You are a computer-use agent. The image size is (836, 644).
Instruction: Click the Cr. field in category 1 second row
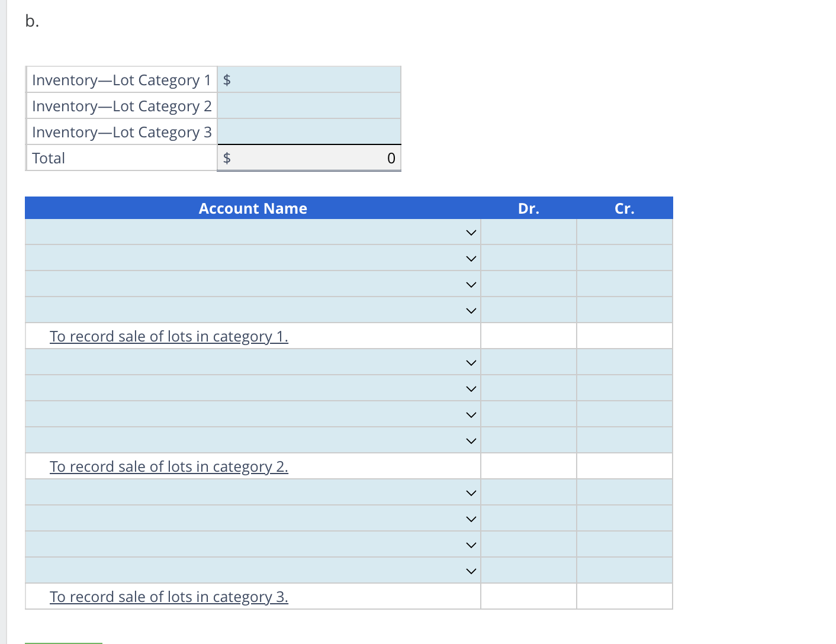(x=625, y=258)
